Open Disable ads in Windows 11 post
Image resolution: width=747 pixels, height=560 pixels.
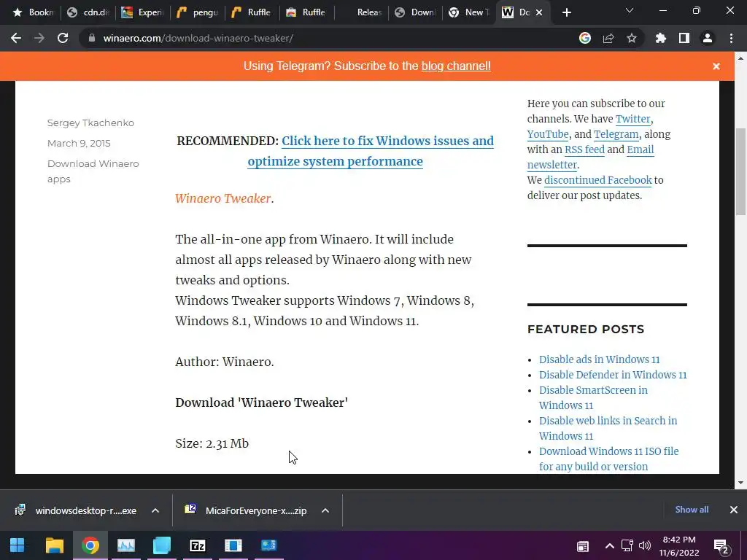click(600, 359)
